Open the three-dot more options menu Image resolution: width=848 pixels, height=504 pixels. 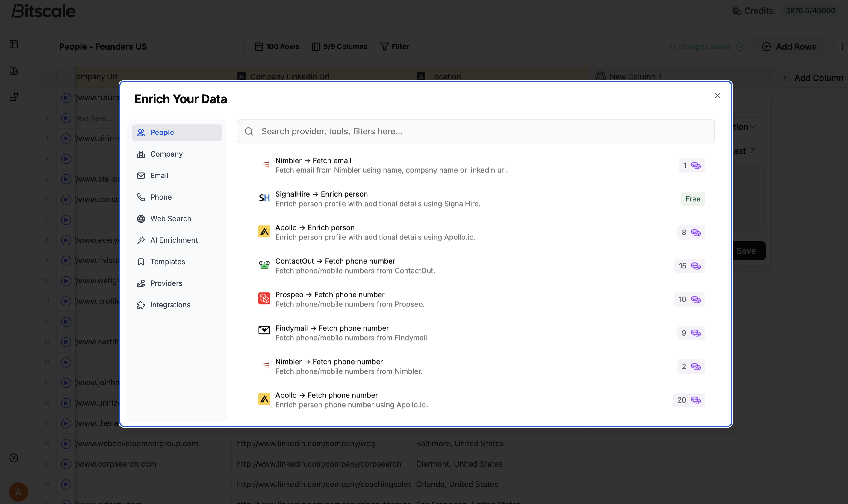(842, 46)
